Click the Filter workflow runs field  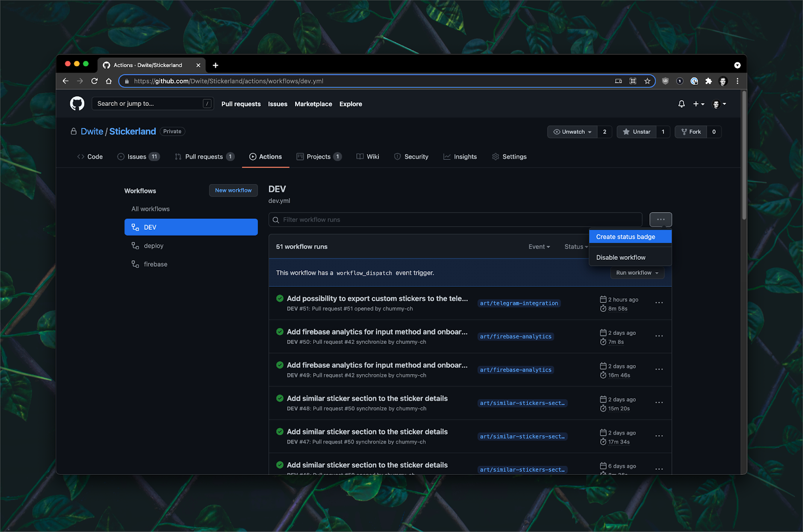point(456,220)
